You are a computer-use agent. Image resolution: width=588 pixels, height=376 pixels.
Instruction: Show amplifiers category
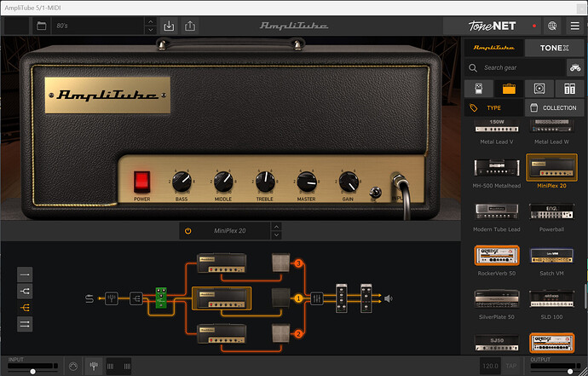click(x=509, y=89)
